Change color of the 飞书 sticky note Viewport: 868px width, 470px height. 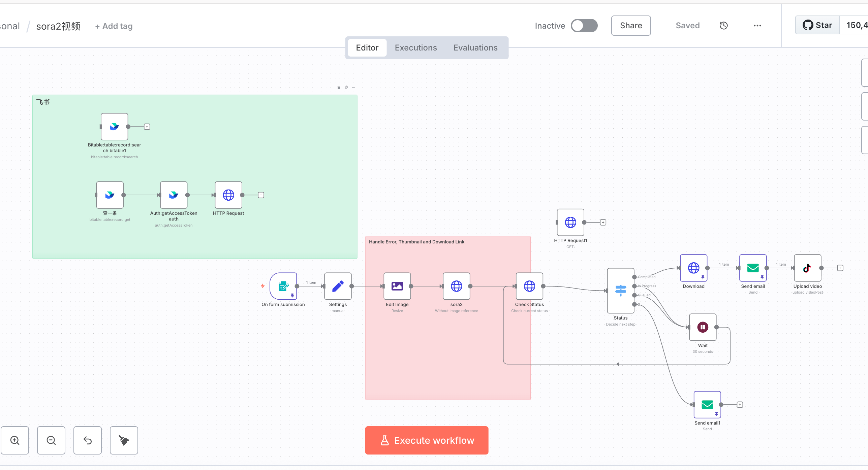346,88
